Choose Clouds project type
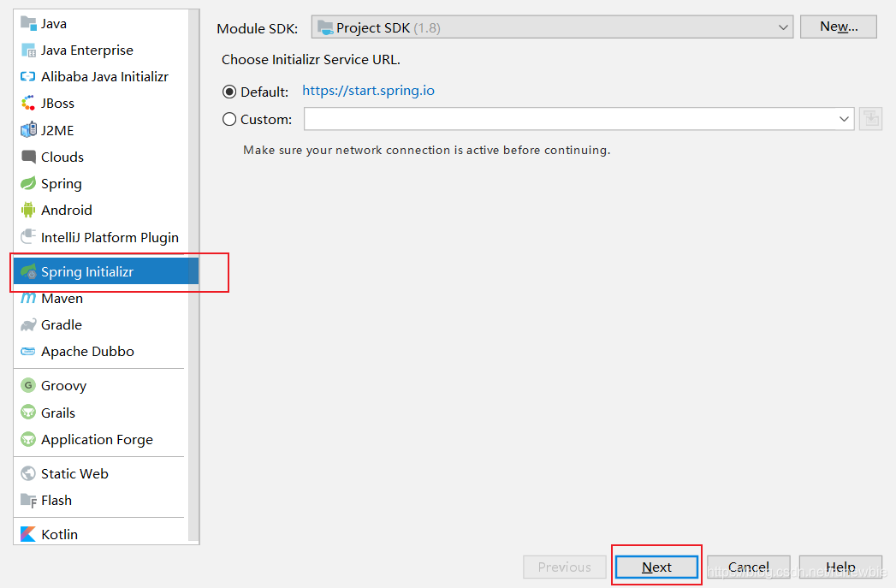This screenshot has height=588, width=896. click(101, 157)
